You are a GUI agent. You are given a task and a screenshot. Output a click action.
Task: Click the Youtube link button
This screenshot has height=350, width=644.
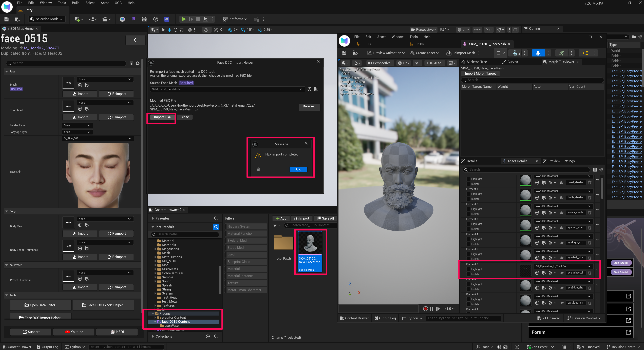click(74, 332)
